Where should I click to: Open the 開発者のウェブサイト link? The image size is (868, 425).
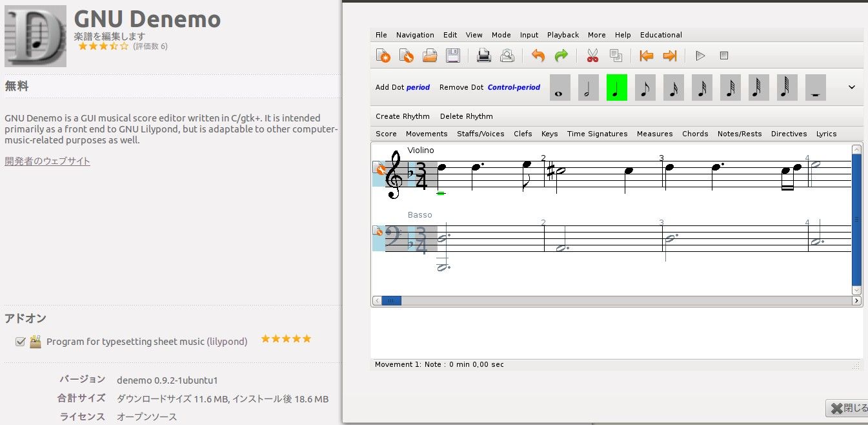point(47,161)
